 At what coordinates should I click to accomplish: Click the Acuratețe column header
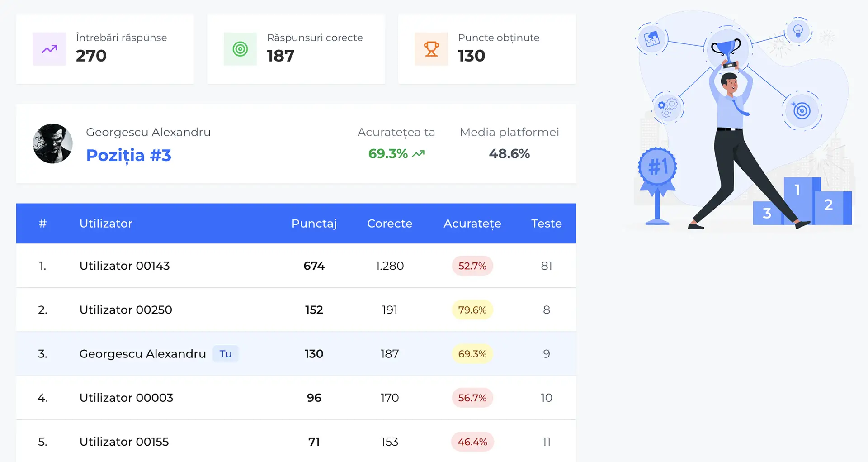(x=472, y=224)
